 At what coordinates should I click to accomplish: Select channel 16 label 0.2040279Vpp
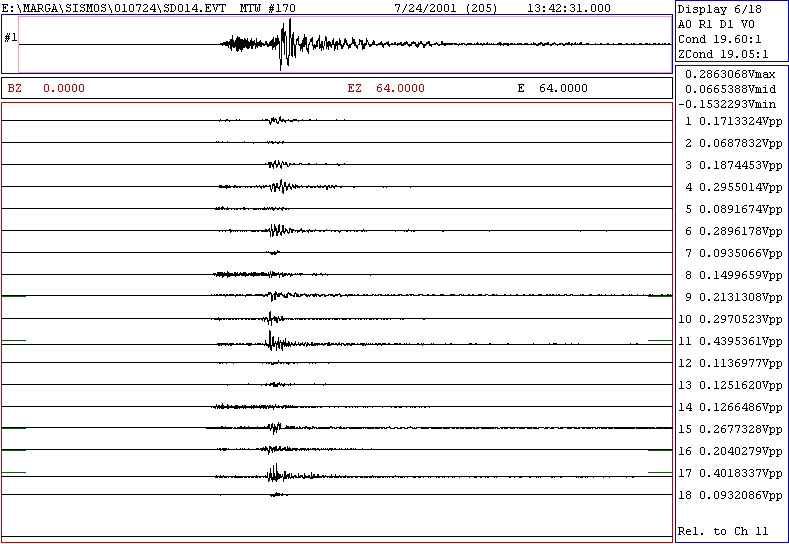tap(730, 451)
